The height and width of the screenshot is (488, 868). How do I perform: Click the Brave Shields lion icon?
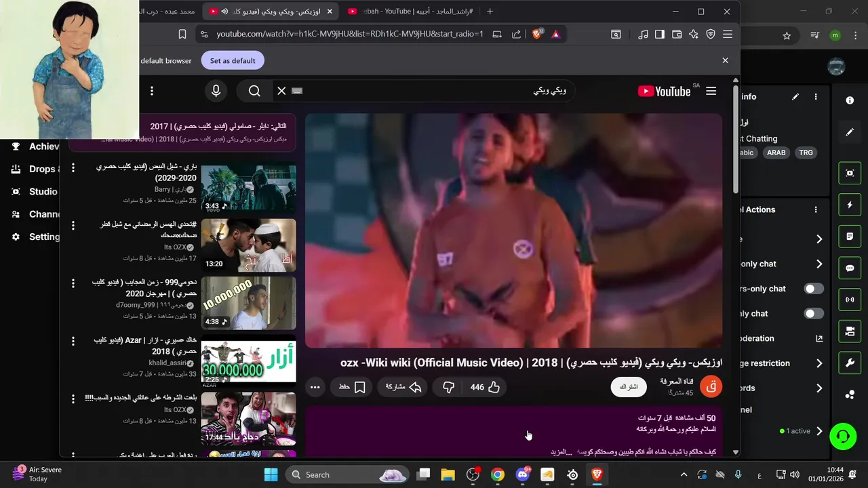point(537,34)
